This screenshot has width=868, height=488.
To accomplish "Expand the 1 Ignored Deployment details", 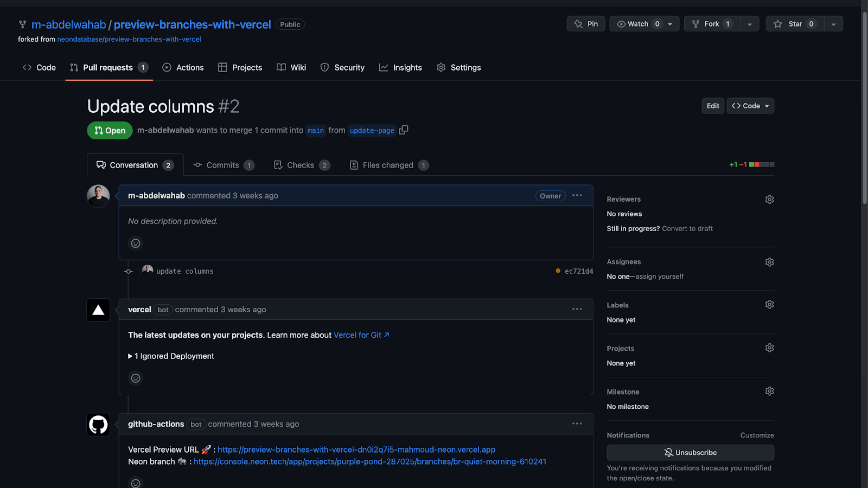I will pos(171,356).
